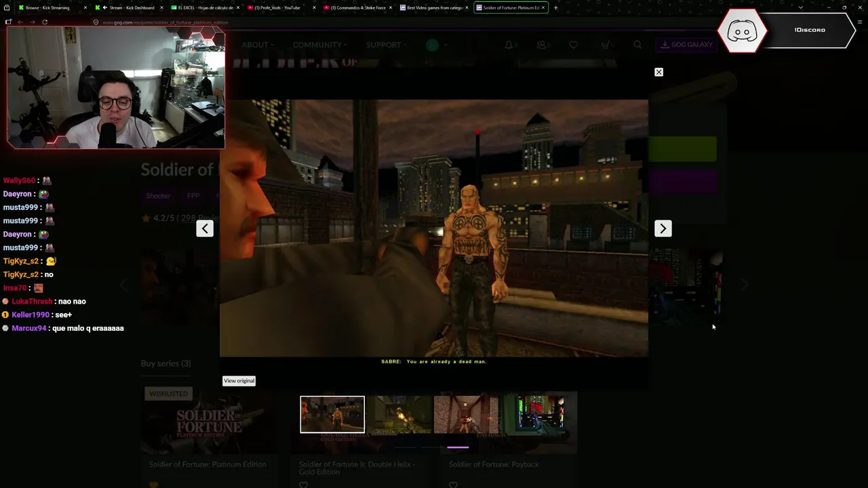Click the GOG GALAXY download button

[686, 45]
